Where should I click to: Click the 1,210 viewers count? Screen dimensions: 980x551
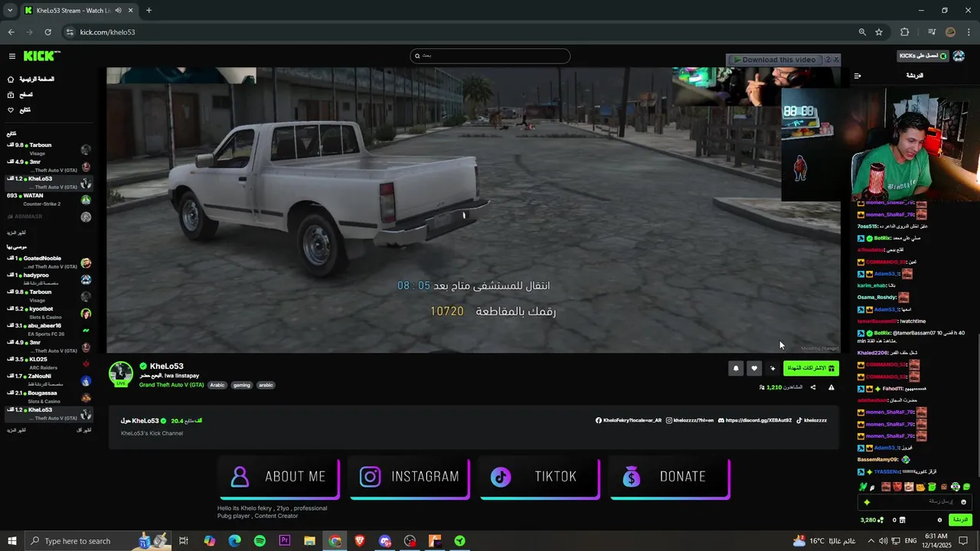coord(780,387)
